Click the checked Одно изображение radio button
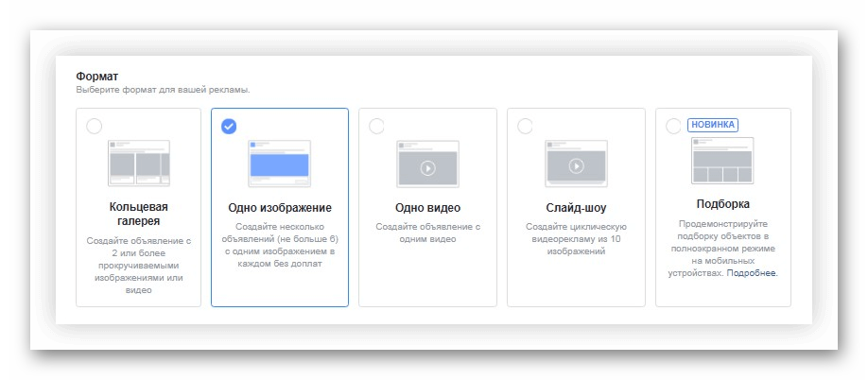This screenshot has height=380, width=868. 228,127
